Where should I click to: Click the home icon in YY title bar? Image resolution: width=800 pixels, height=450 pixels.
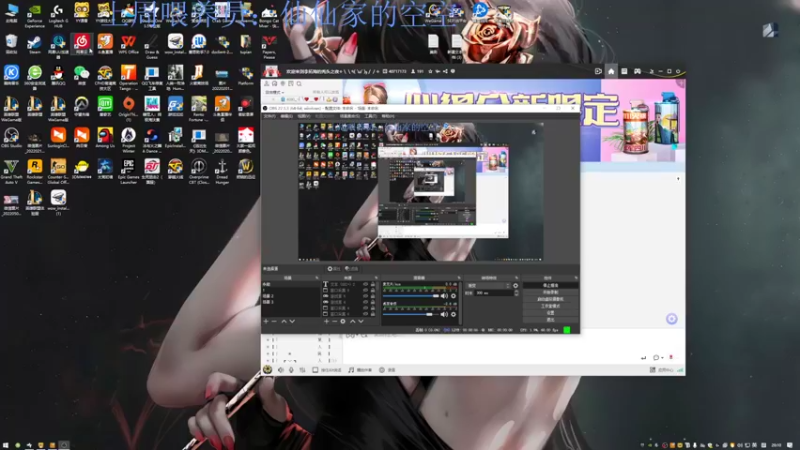pos(611,71)
